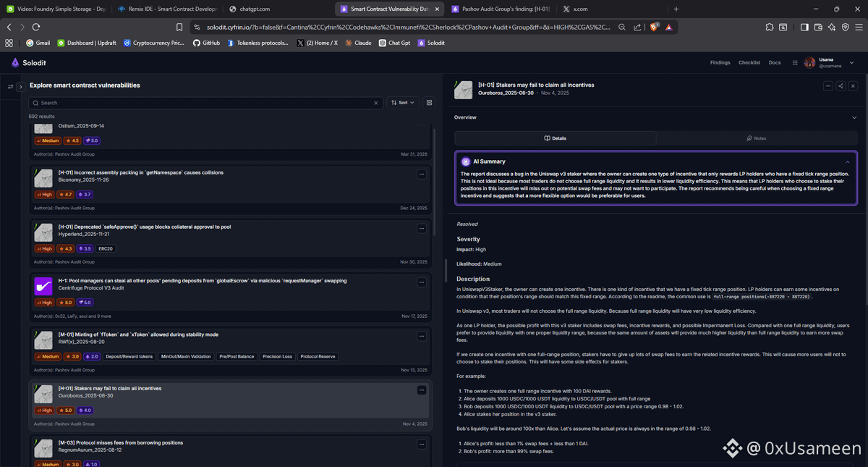Open Brave Shields lion icon

pyautogui.click(x=653, y=27)
